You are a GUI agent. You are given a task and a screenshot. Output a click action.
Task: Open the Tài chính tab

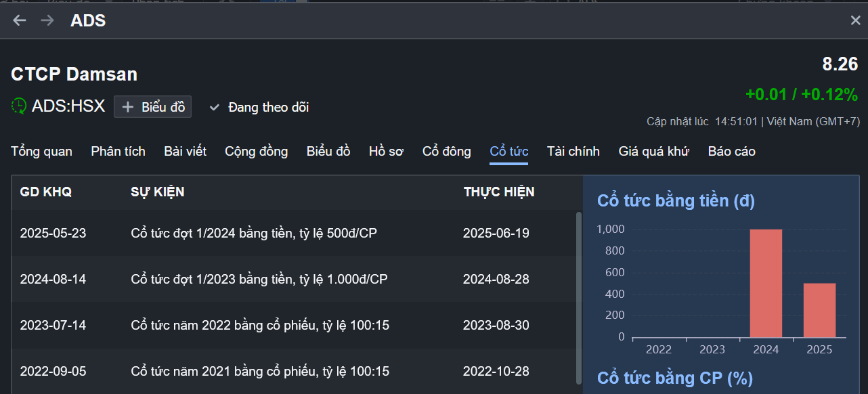point(573,151)
